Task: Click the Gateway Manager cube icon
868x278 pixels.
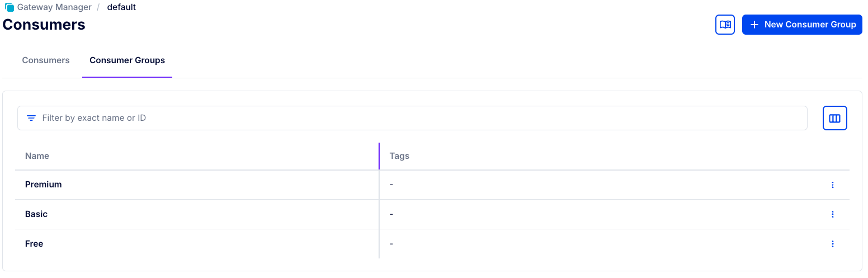Action: click(10, 7)
